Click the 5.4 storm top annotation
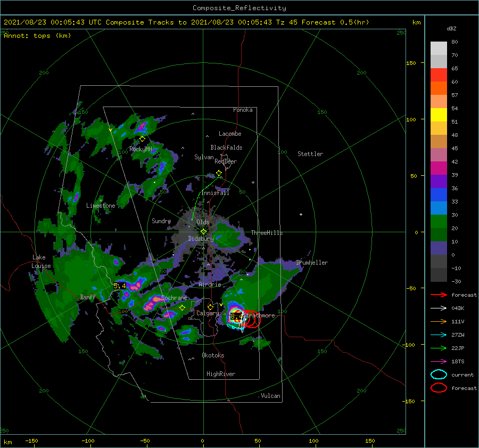The image size is (479, 448). pos(119,286)
